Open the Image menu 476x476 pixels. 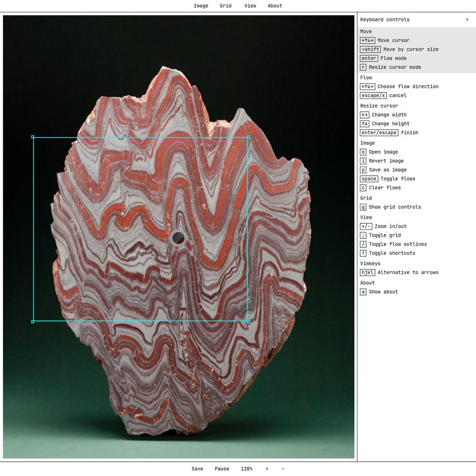pyautogui.click(x=201, y=6)
